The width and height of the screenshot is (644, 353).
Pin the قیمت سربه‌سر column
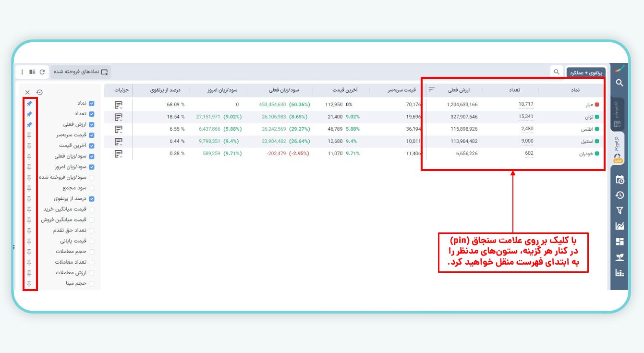pos(29,135)
